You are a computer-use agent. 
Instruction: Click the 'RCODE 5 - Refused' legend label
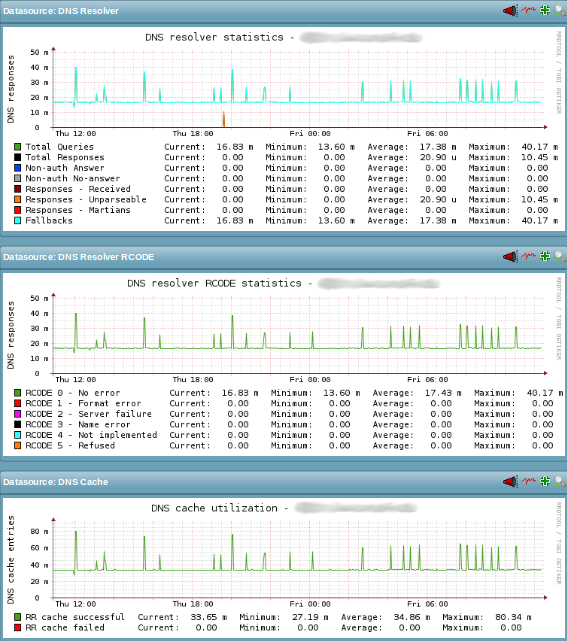point(70,446)
